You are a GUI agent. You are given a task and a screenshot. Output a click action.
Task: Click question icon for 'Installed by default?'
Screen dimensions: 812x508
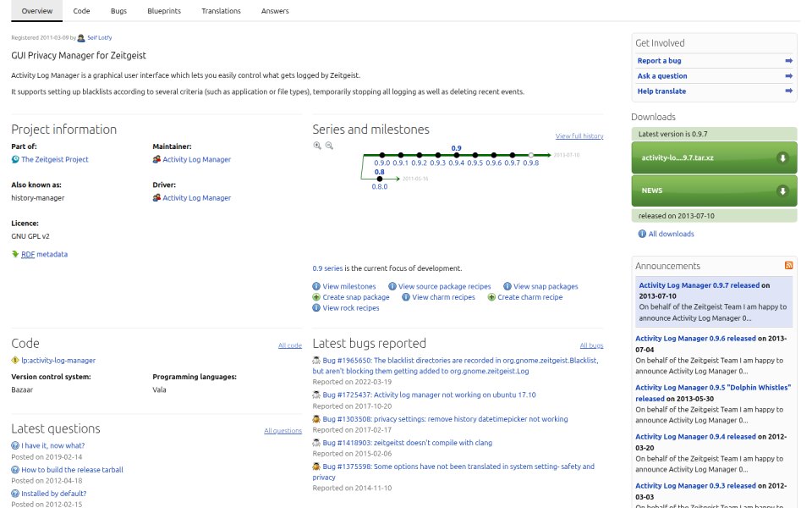15,494
